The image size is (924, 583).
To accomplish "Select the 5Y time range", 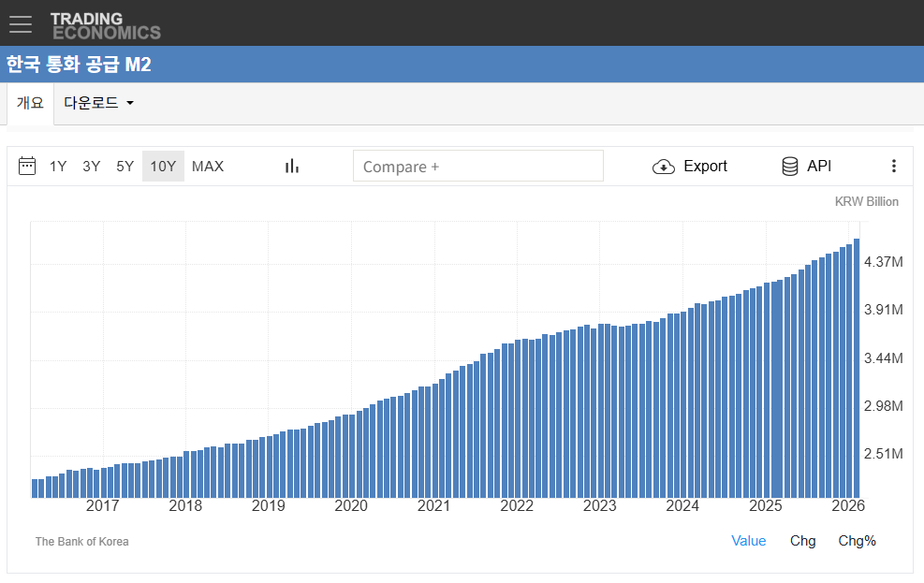I will point(125,166).
